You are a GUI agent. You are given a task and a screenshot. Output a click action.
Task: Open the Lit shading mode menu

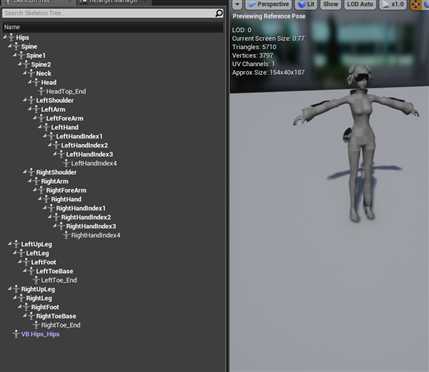(x=306, y=4)
